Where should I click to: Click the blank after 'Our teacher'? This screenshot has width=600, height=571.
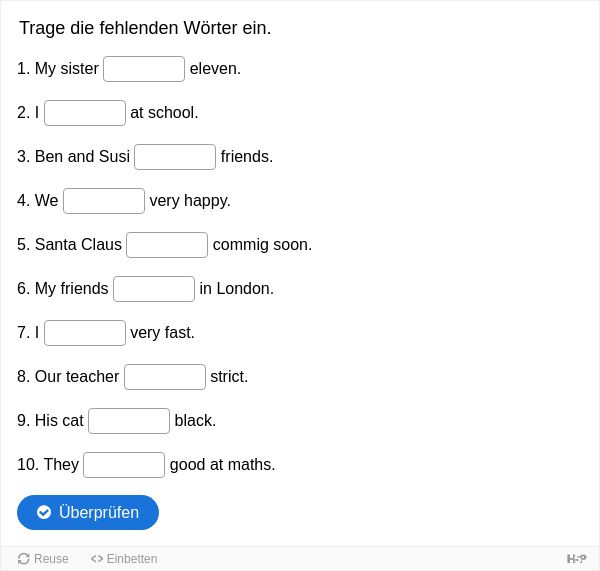coord(165,377)
